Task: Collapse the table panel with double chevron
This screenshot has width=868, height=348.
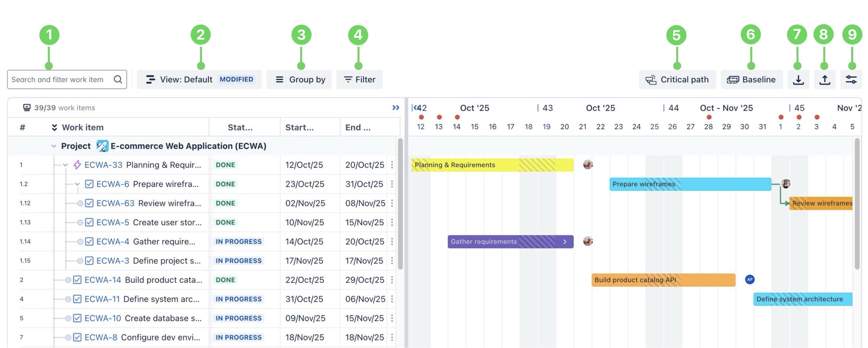Action: click(x=396, y=108)
